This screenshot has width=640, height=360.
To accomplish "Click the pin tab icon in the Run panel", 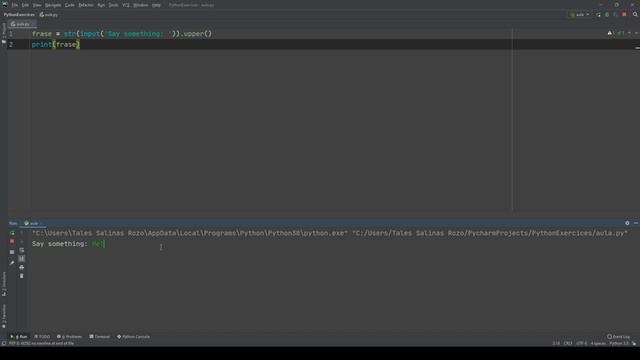I will click(x=12, y=263).
